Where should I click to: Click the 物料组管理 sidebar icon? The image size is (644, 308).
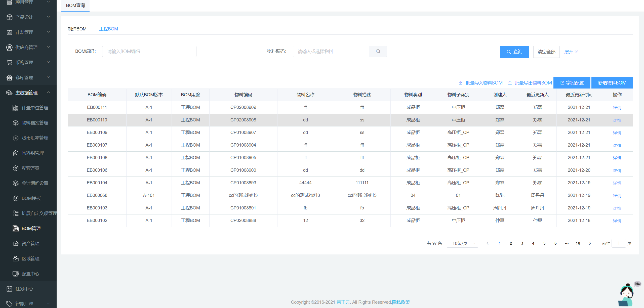[x=16, y=153]
